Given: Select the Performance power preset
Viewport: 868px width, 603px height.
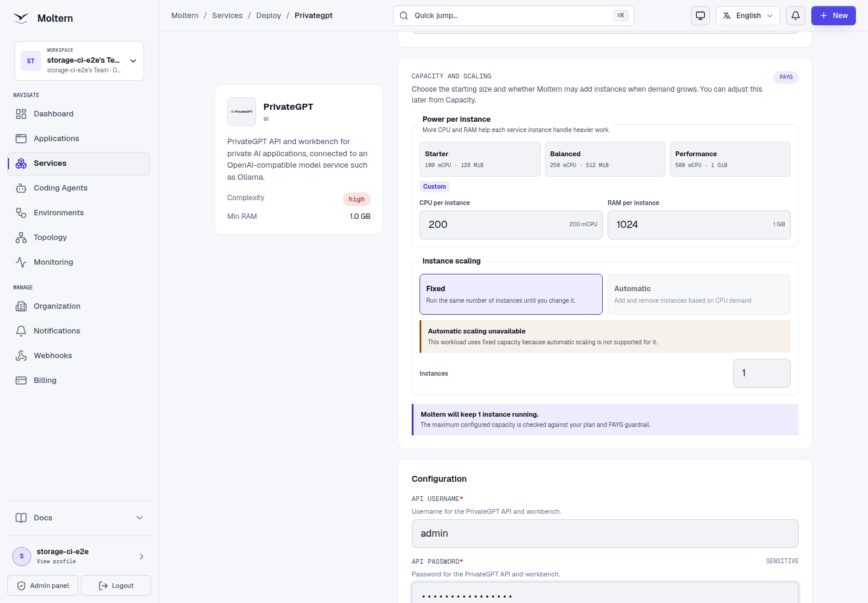Looking at the screenshot, I should coord(730,159).
